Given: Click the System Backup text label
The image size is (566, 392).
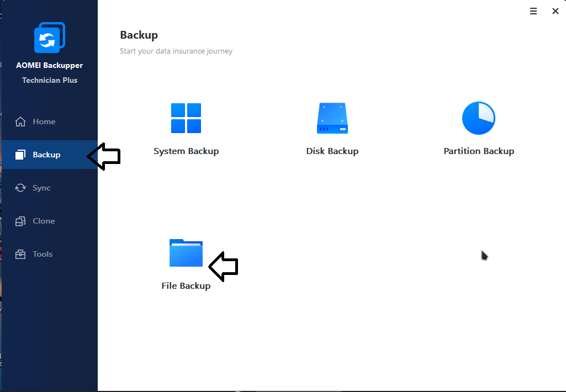Looking at the screenshot, I should click(186, 151).
